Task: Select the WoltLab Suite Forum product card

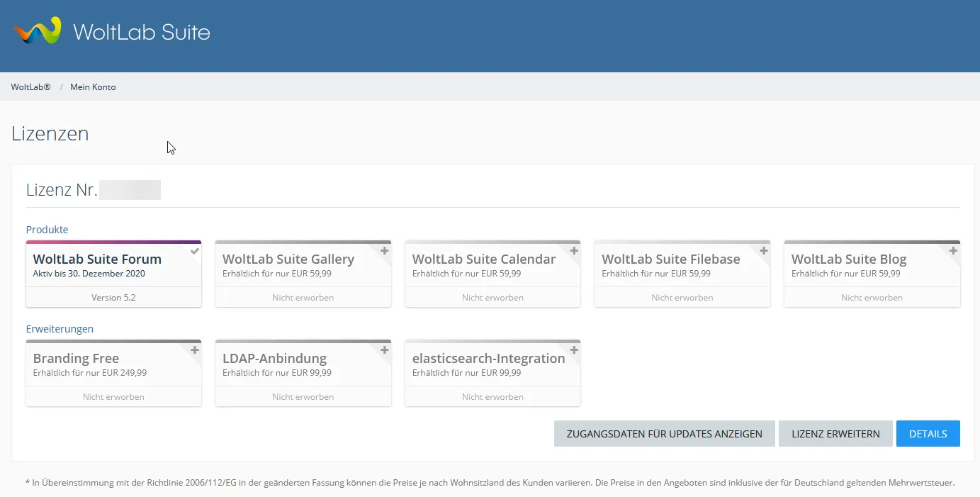Action: 113,267
